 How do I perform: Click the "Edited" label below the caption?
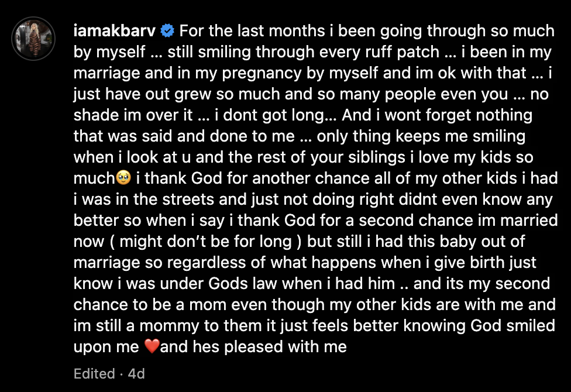94,374
